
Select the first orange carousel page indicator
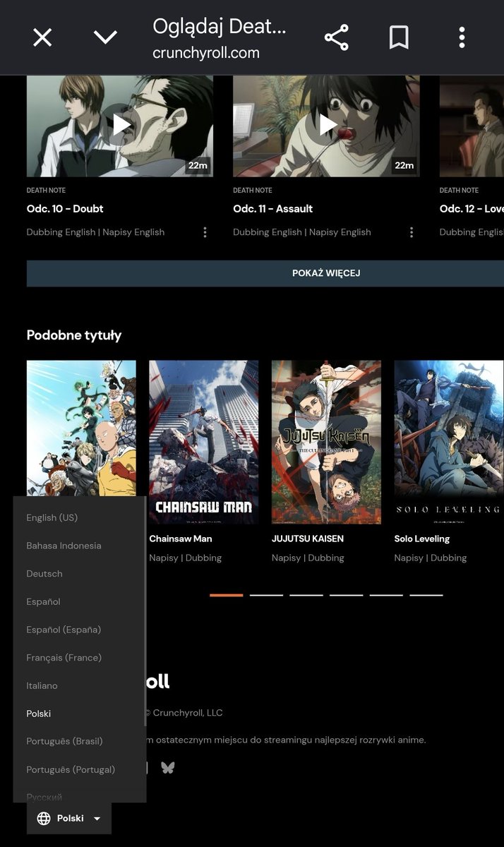click(226, 595)
